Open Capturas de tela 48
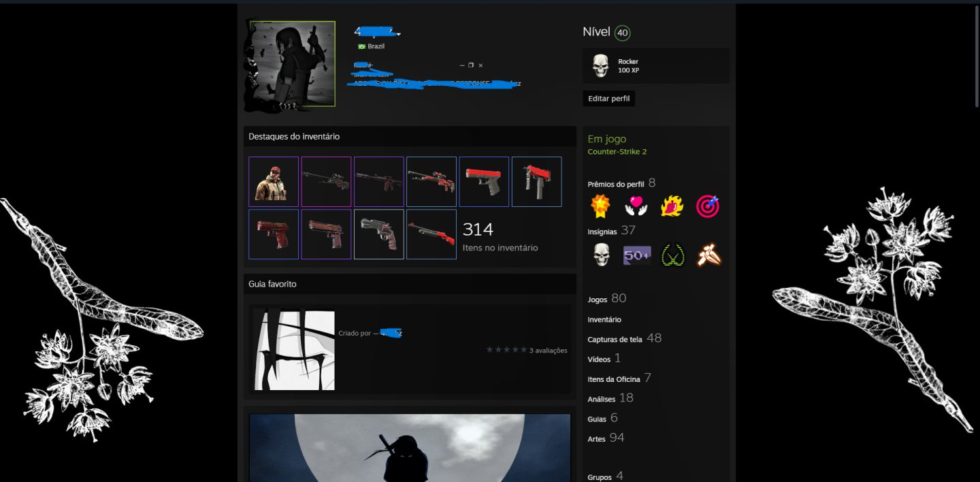 point(625,338)
